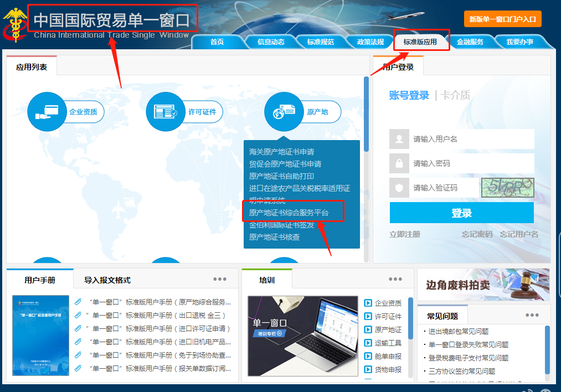Open more options dots in 培训 panel
The width and height of the screenshot is (561, 392).
(395, 279)
